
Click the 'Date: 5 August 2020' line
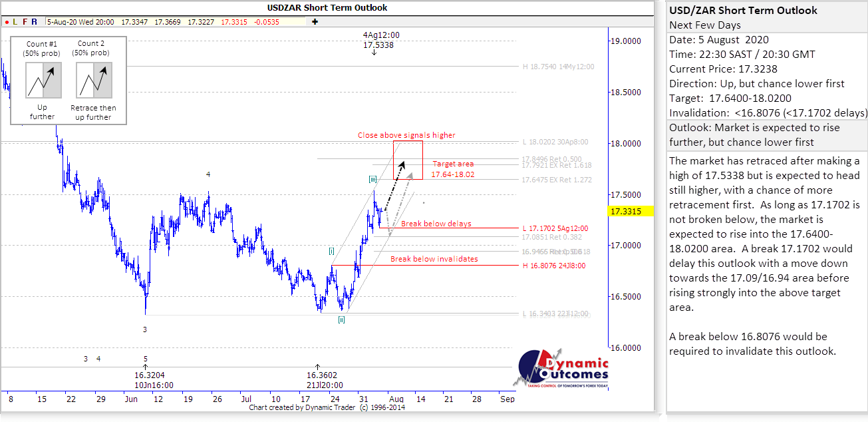click(720, 40)
